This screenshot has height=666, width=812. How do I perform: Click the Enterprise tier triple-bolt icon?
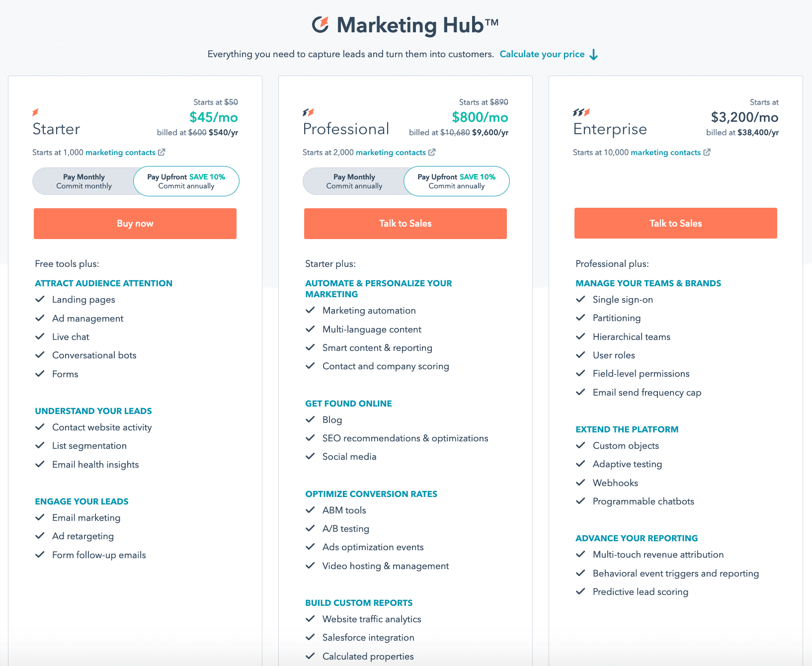(581, 112)
